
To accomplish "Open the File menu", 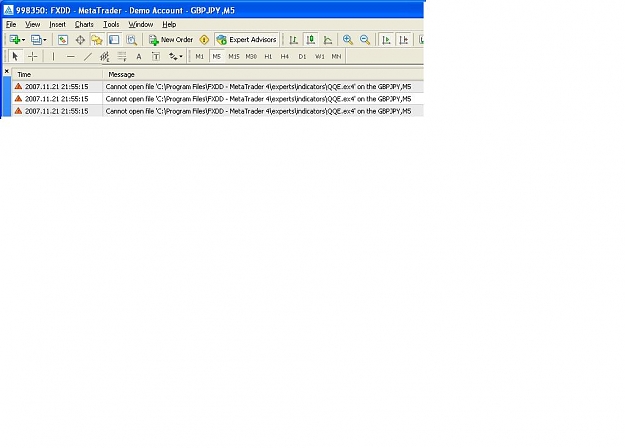I will point(11,24).
